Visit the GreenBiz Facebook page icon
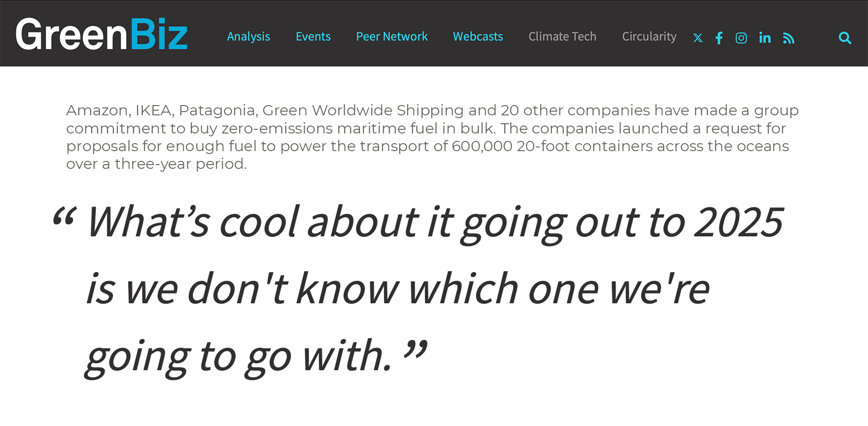 pos(719,38)
